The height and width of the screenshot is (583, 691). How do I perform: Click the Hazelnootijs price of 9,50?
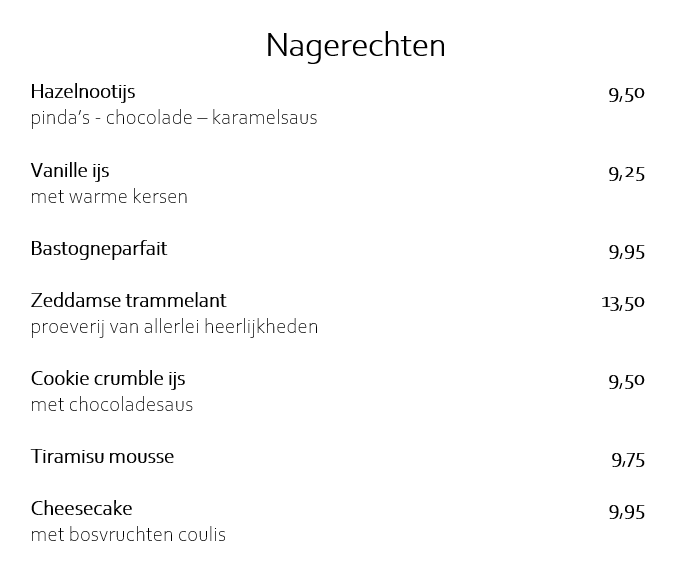(627, 95)
